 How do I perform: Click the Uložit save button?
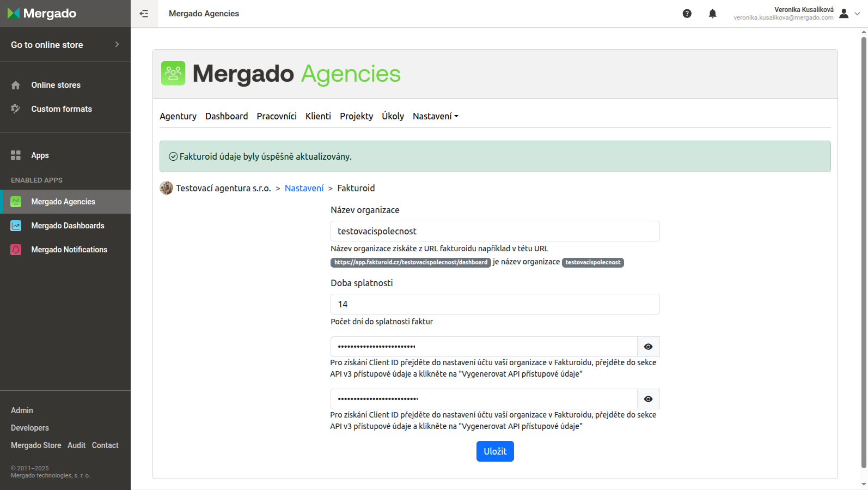click(495, 451)
